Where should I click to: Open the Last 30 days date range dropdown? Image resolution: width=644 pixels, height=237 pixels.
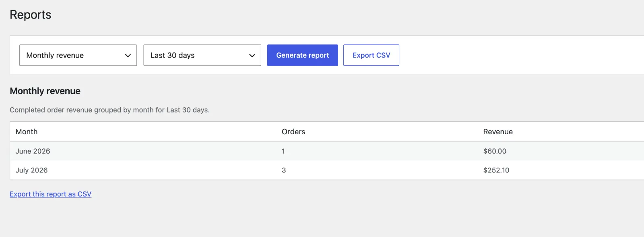pyautogui.click(x=202, y=55)
